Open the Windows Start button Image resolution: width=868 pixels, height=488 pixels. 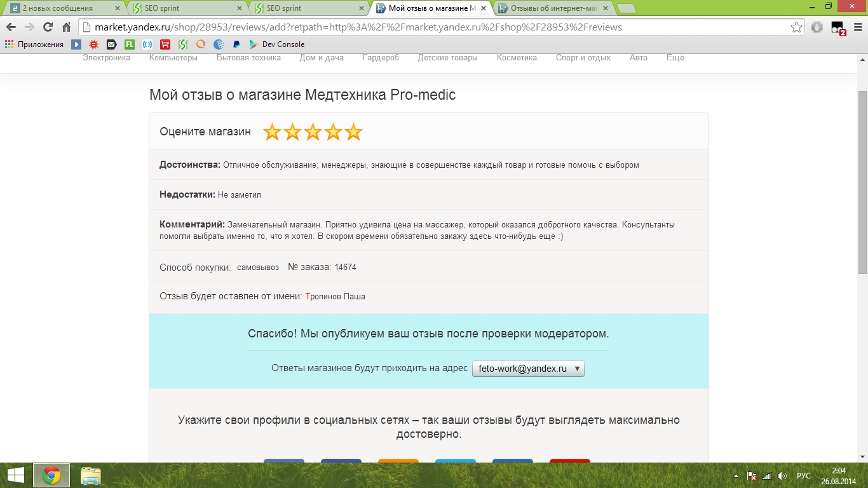pos(15,475)
